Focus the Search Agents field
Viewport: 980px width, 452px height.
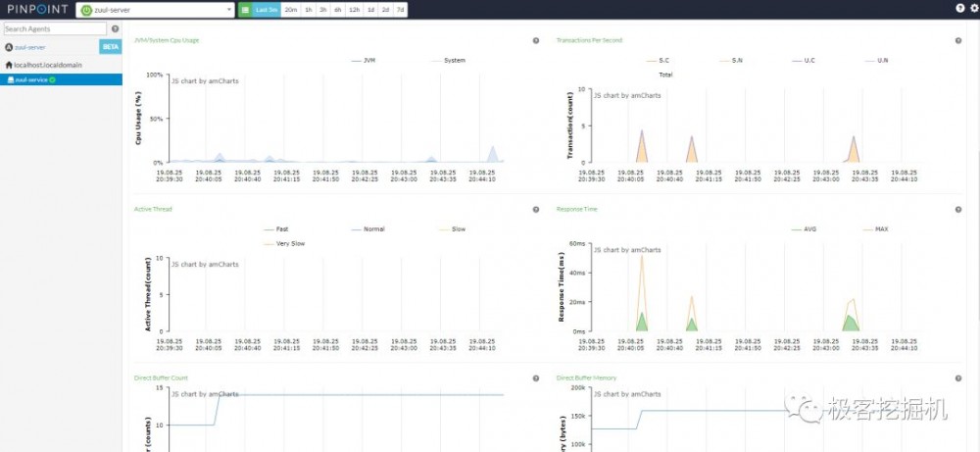[x=55, y=28]
